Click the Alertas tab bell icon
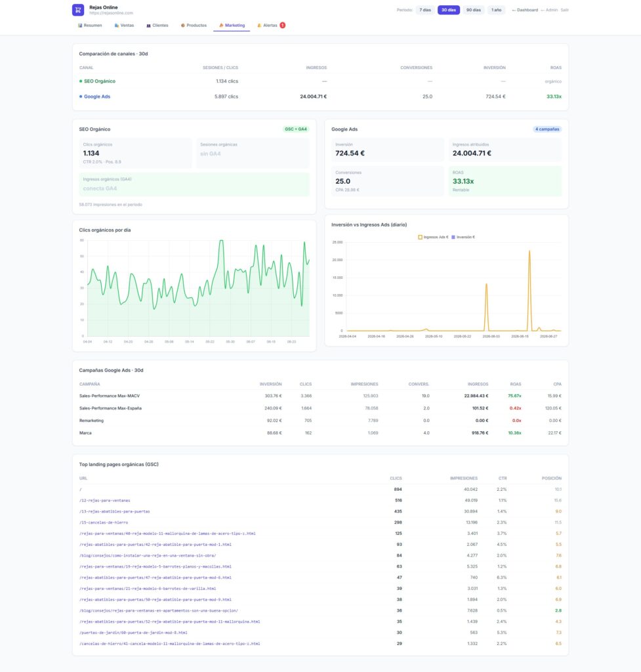The height and width of the screenshot is (672, 641). coord(259,26)
